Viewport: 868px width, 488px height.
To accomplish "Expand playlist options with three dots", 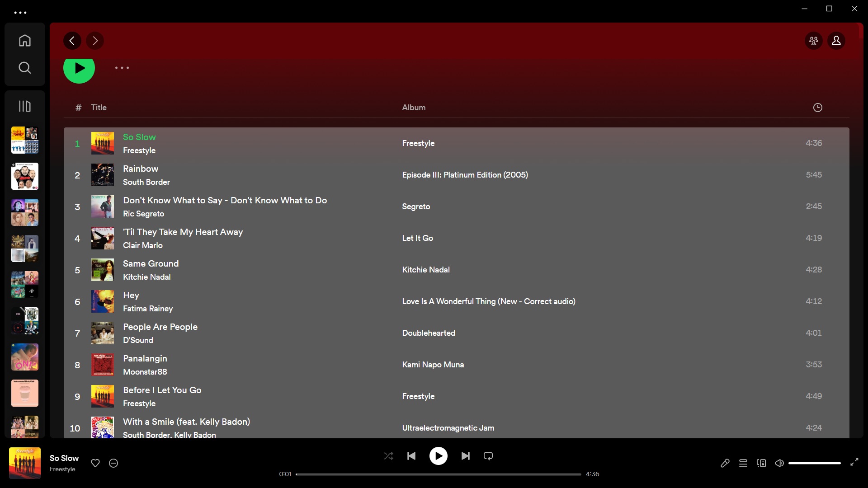I will (x=122, y=69).
